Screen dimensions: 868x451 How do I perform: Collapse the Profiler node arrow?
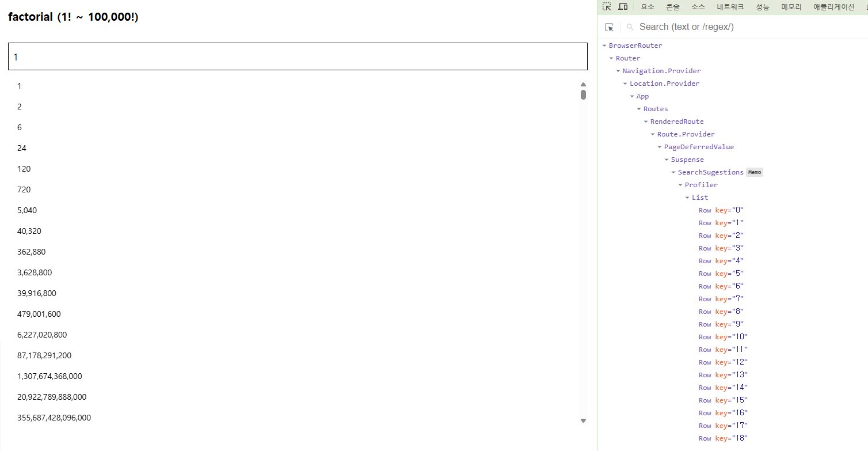[x=680, y=185]
